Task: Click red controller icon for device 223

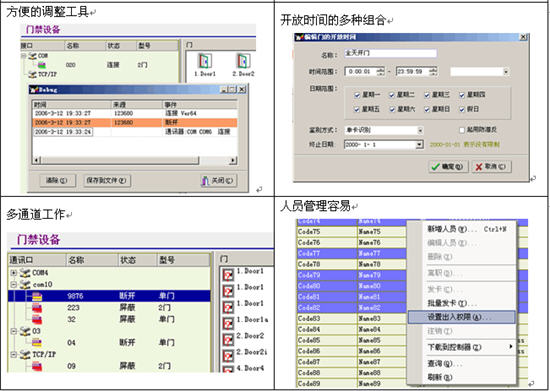Action: 37,308
